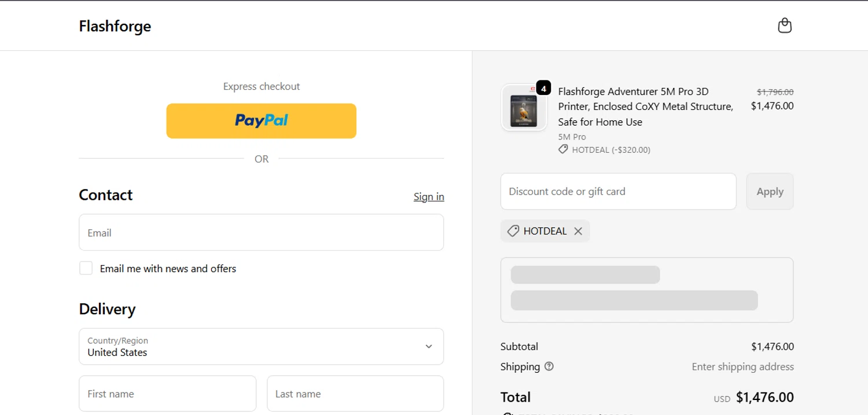Open the shopping bag icon
Screen dimensions: 868x415
784,25
